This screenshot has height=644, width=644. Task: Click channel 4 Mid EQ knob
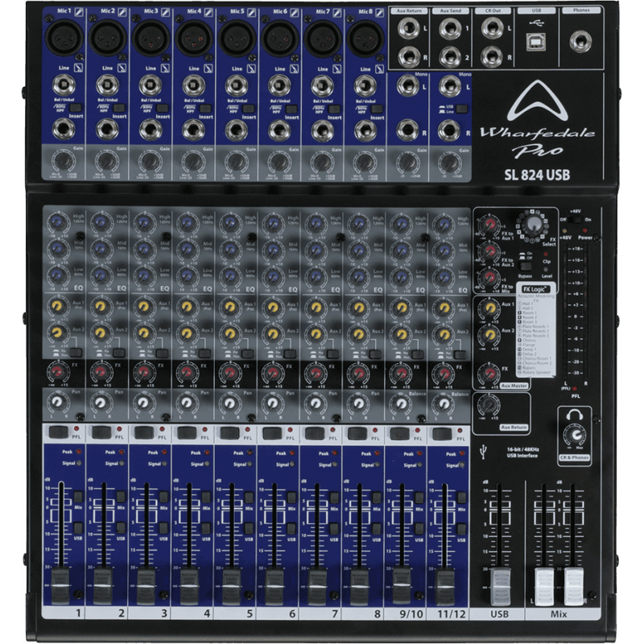tap(188, 249)
